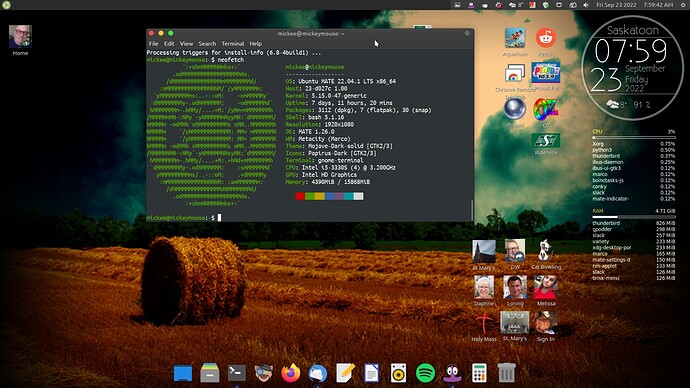Open the detective raccoon app in dock
The image size is (690, 388).
coord(264,373)
